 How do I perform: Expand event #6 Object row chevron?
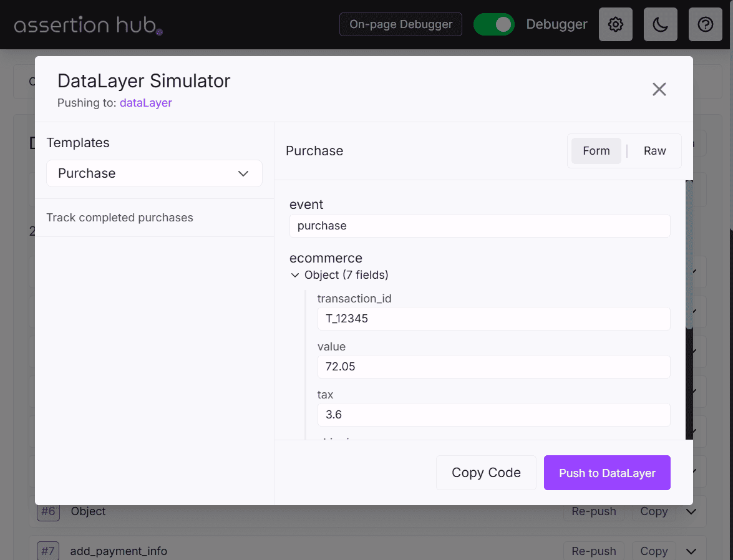tap(691, 511)
